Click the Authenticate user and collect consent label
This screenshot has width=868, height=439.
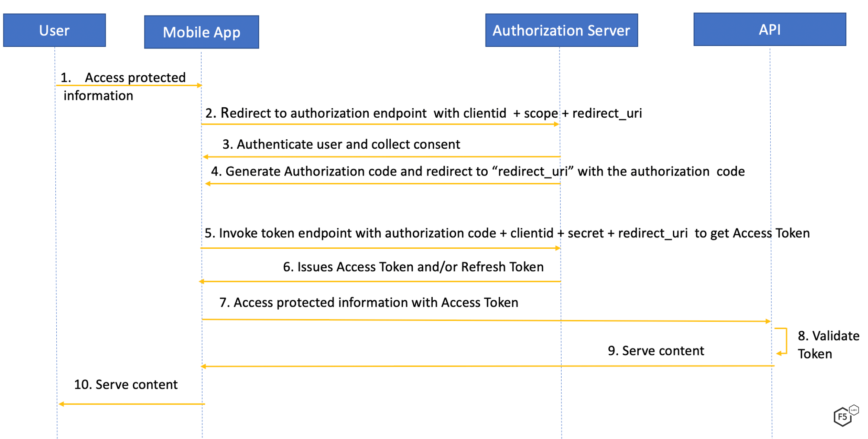(341, 144)
